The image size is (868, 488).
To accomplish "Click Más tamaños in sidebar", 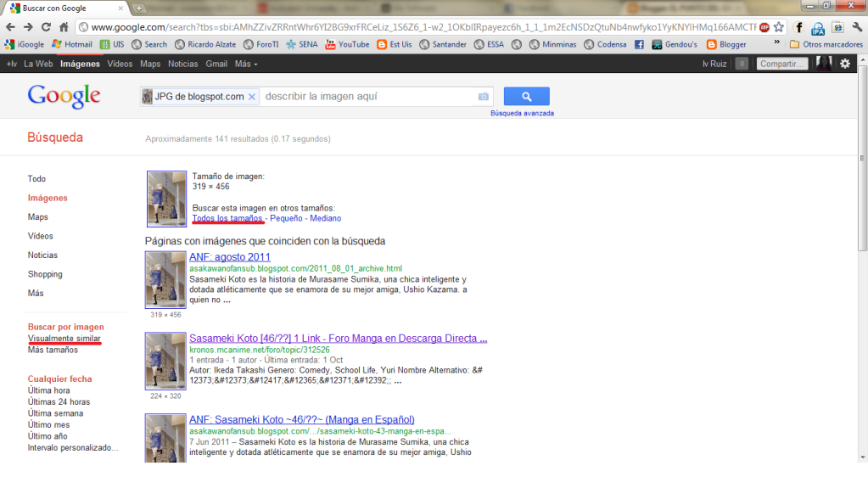I will point(53,350).
